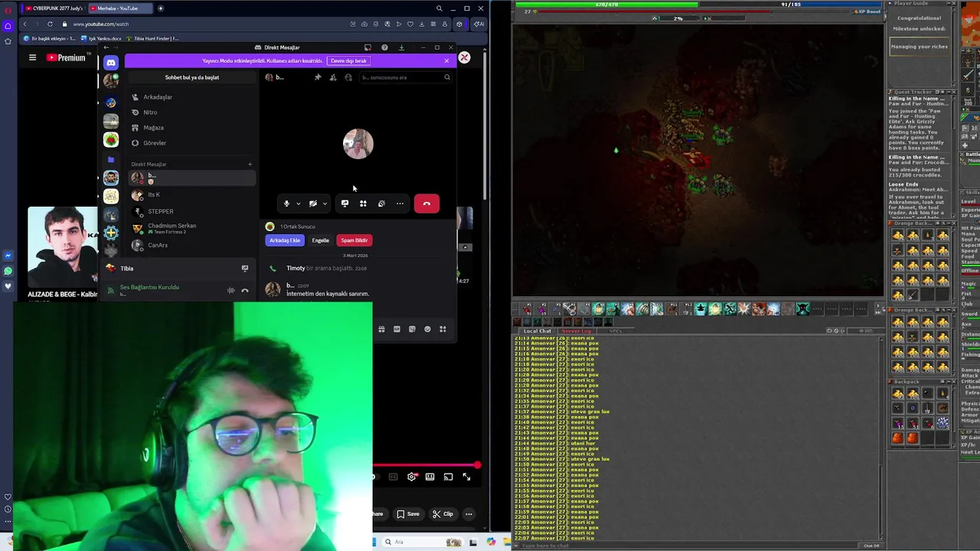Open direct message with Its K
Viewport: 980px width, 551px height.
pos(191,194)
